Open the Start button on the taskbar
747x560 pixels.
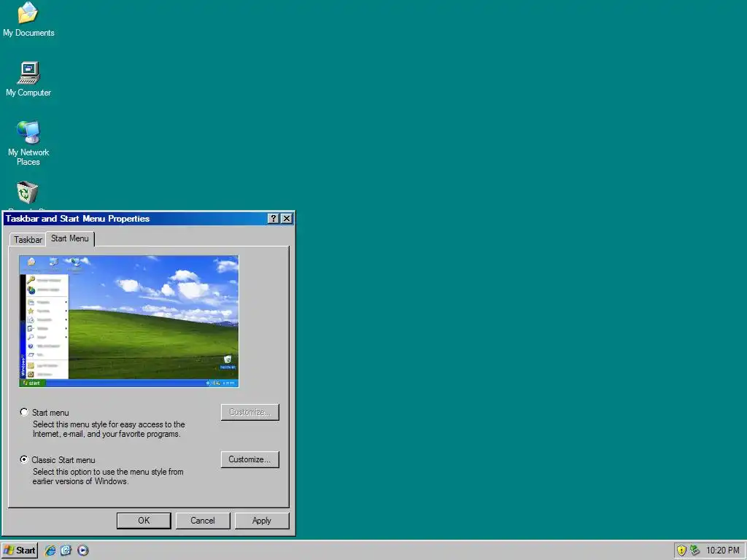(x=20, y=551)
